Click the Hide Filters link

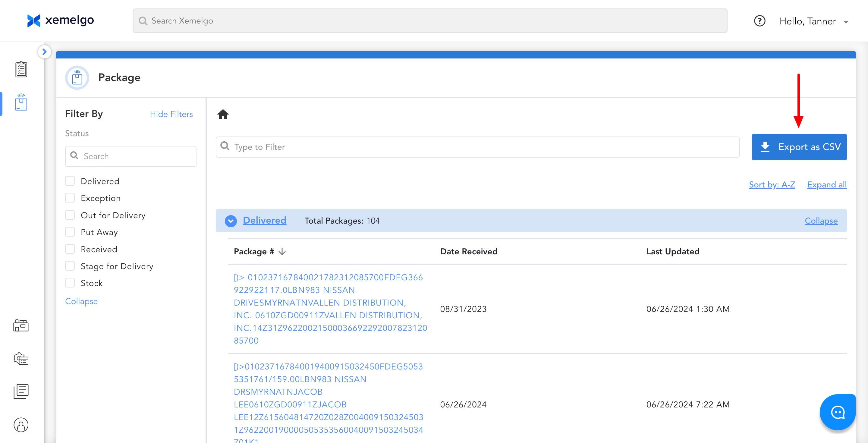pyautogui.click(x=171, y=114)
